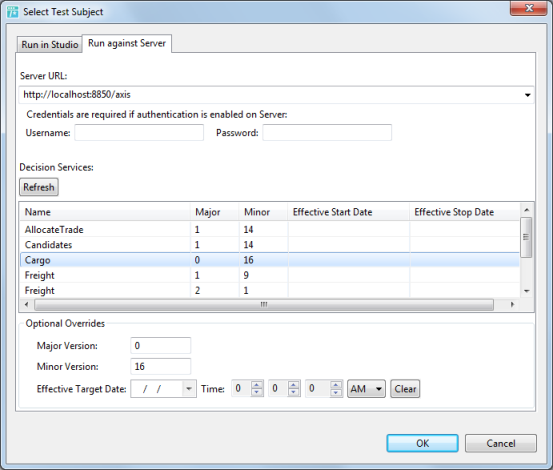Click the table's vertical scroll down arrow

(527, 291)
